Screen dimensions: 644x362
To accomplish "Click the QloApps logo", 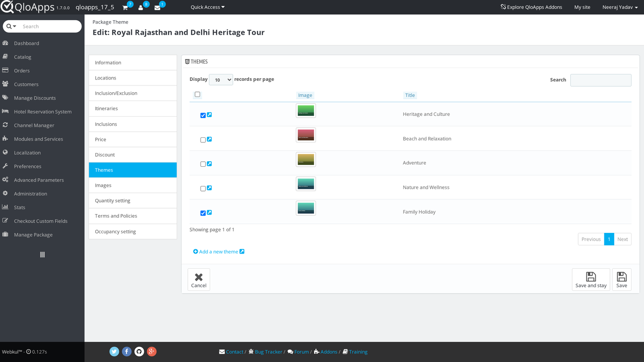I will point(28,7).
